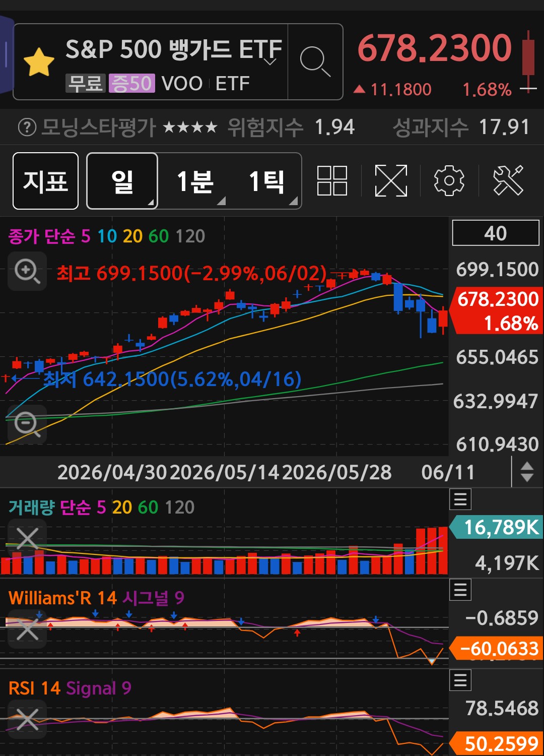Open the 지표 indicator button
This screenshot has width=544, height=756.
coord(45,181)
